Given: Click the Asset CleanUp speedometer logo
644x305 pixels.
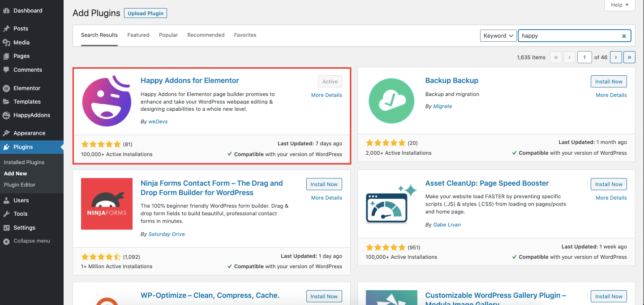Looking at the screenshot, I should tap(391, 204).
